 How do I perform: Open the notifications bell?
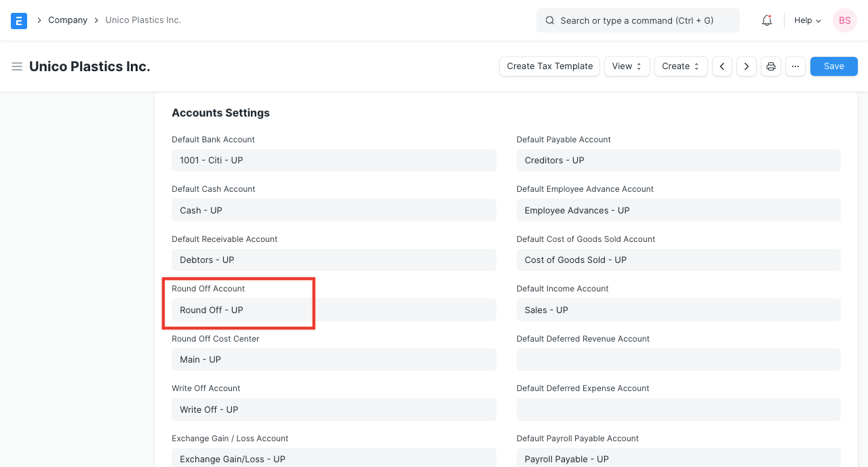point(767,20)
